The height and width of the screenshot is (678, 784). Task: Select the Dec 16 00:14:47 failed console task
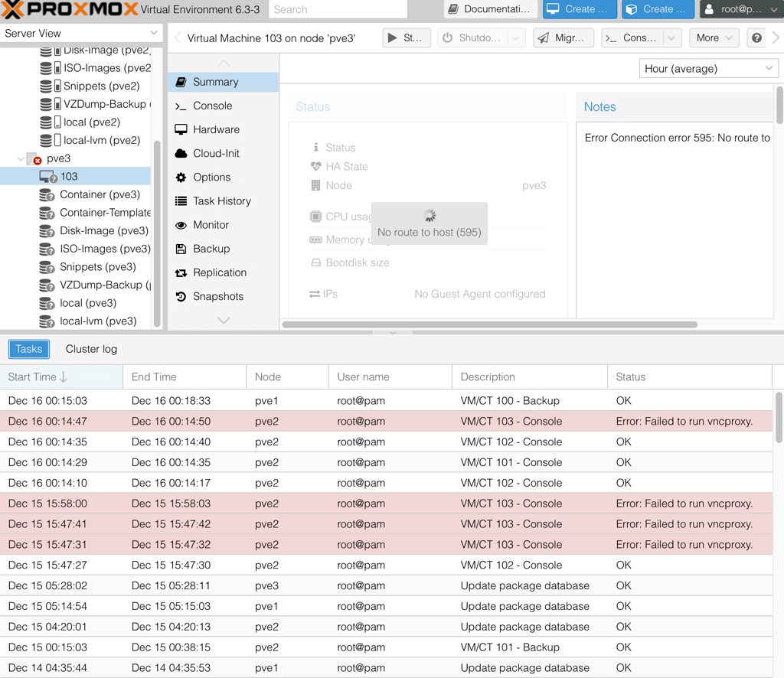(386, 421)
